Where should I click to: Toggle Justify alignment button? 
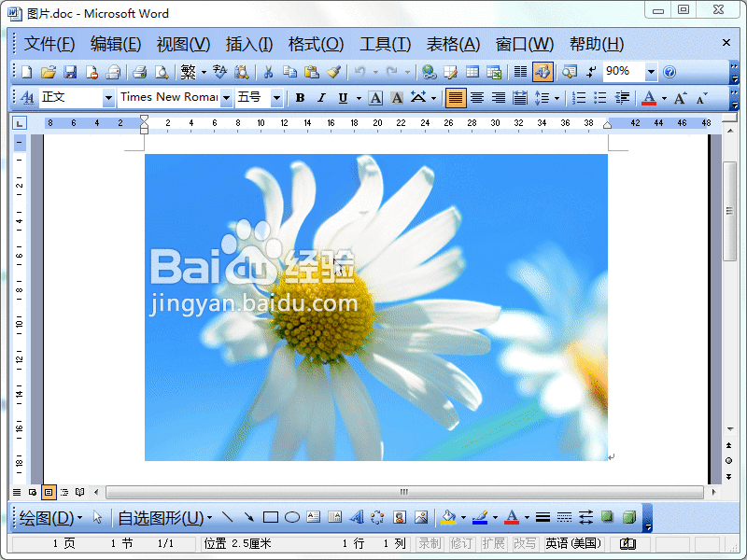point(456,98)
